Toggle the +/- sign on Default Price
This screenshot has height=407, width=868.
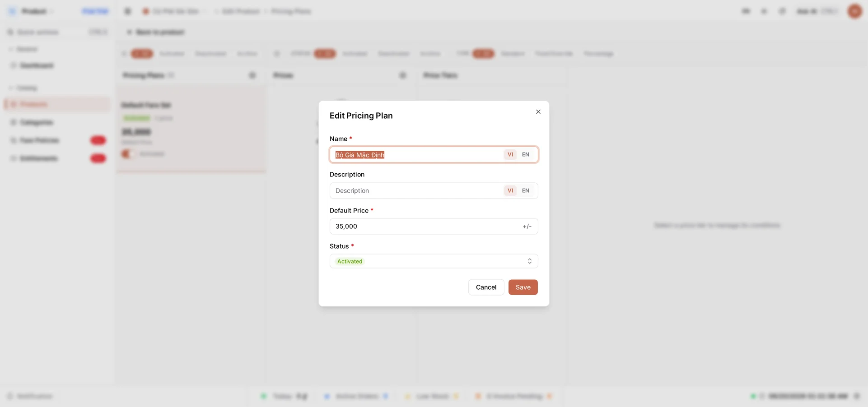pos(527,227)
